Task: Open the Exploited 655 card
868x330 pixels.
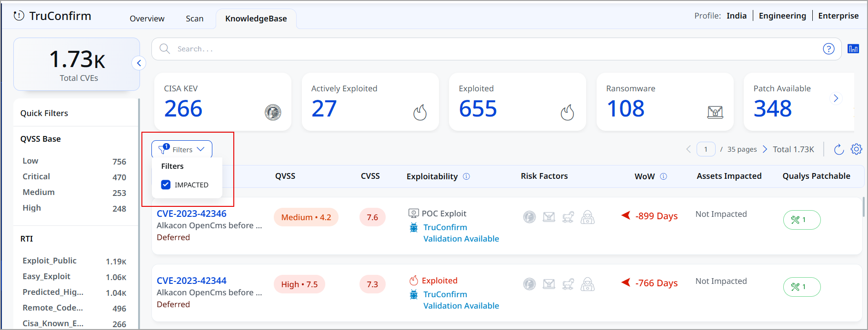Action: [x=518, y=102]
